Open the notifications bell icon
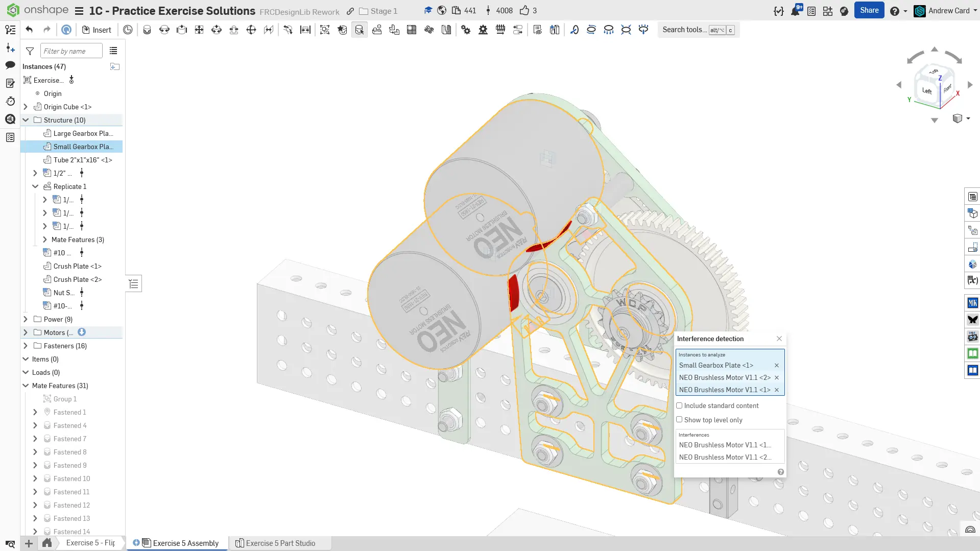Screen dimensions: 980x551 click(x=795, y=11)
